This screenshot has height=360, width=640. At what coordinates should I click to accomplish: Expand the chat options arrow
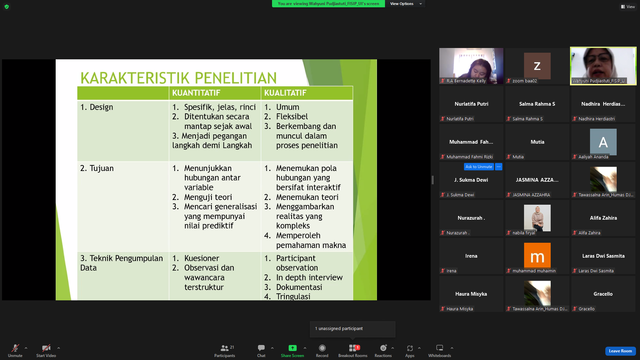tap(272, 348)
